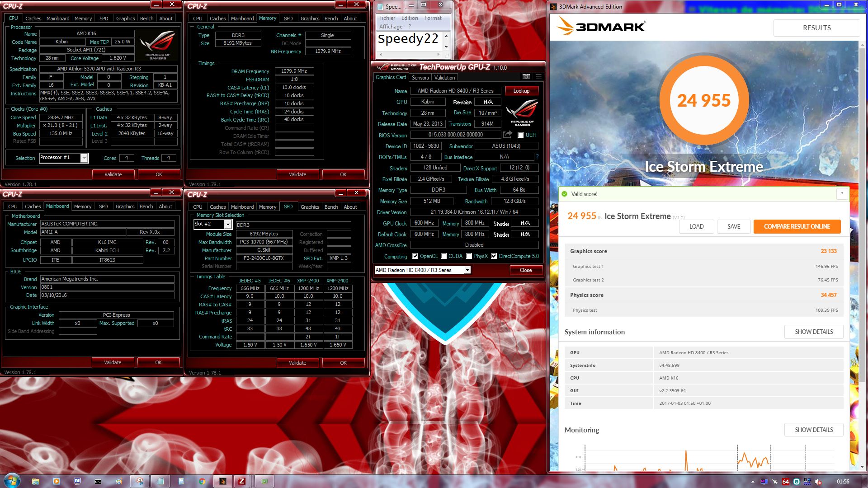
Task: Open Calculator from the taskbar
Action: pyautogui.click(x=181, y=481)
